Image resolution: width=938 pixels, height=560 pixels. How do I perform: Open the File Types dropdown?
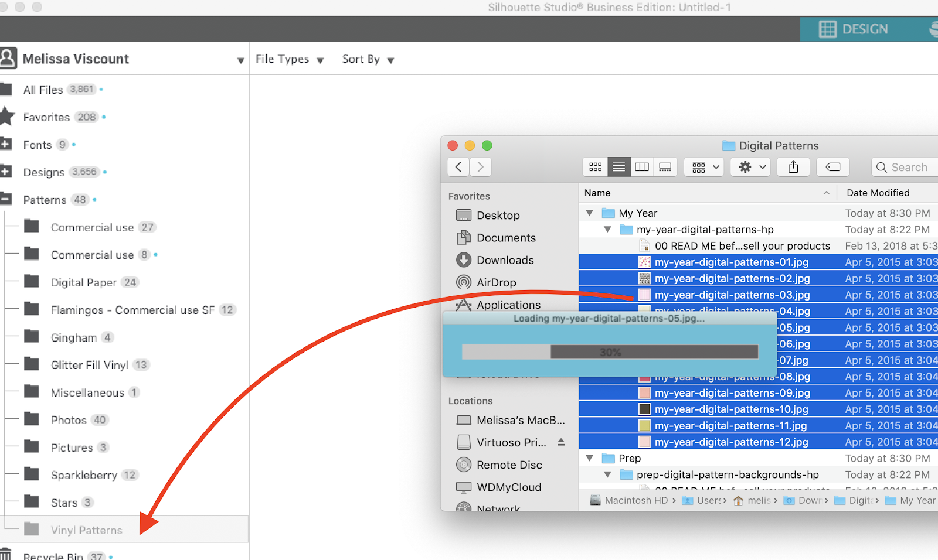(x=290, y=59)
